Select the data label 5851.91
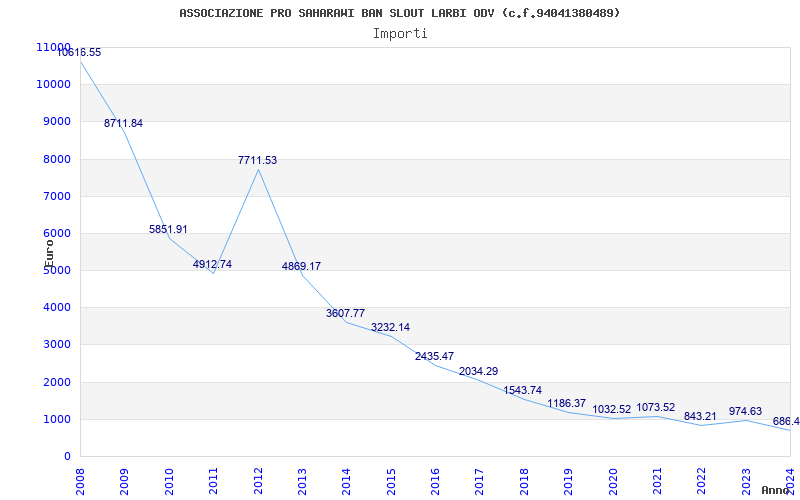Viewport: 800px width, 500px height. tap(168, 229)
